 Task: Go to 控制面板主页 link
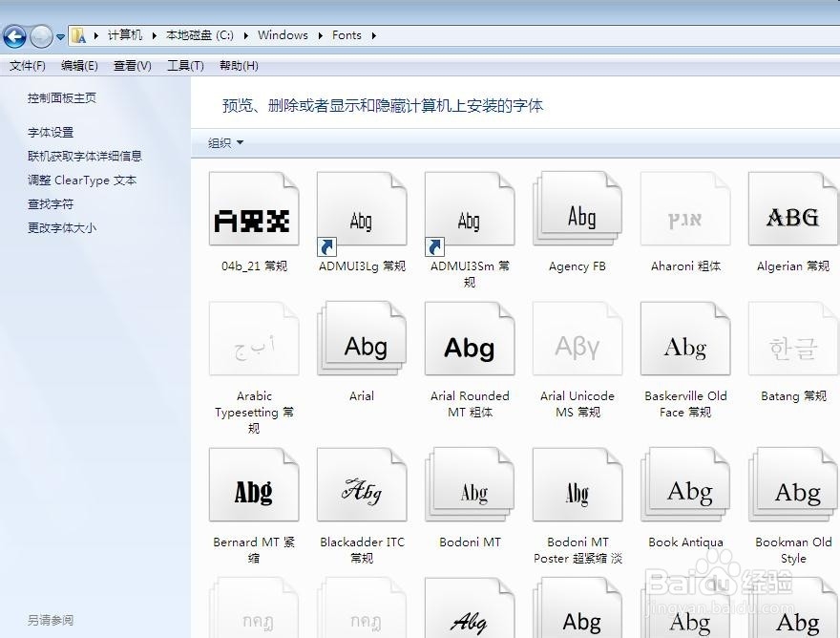62,98
